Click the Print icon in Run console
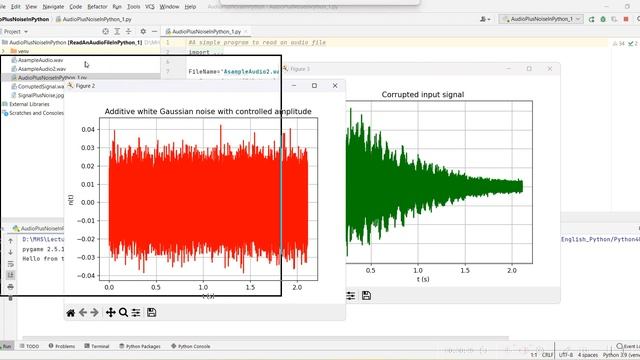Screen dimensions: 640x360 tap(11, 287)
